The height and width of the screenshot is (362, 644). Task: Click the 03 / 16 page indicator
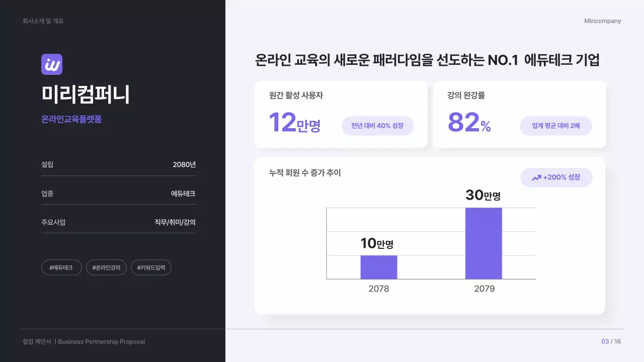(x=612, y=340)
